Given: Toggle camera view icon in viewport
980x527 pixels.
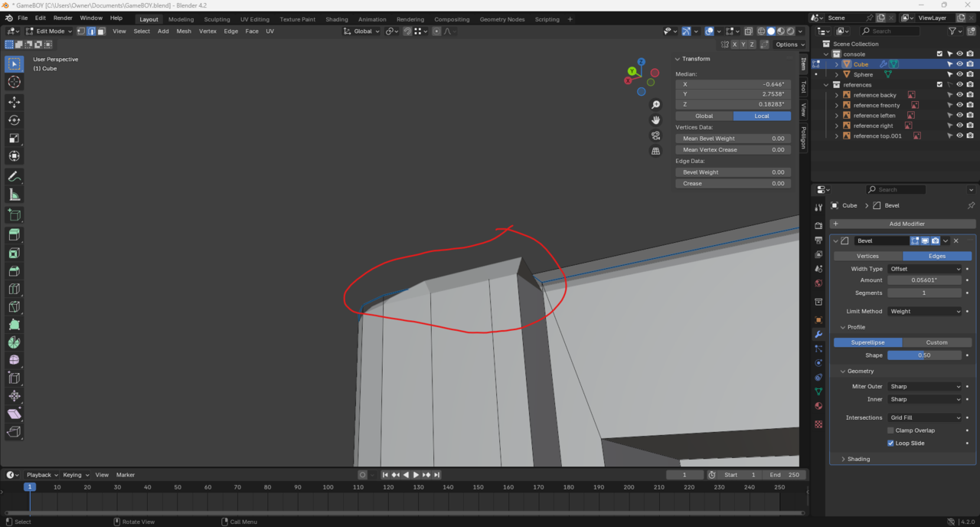Looking at the screenshot, I should pos(655,136).
